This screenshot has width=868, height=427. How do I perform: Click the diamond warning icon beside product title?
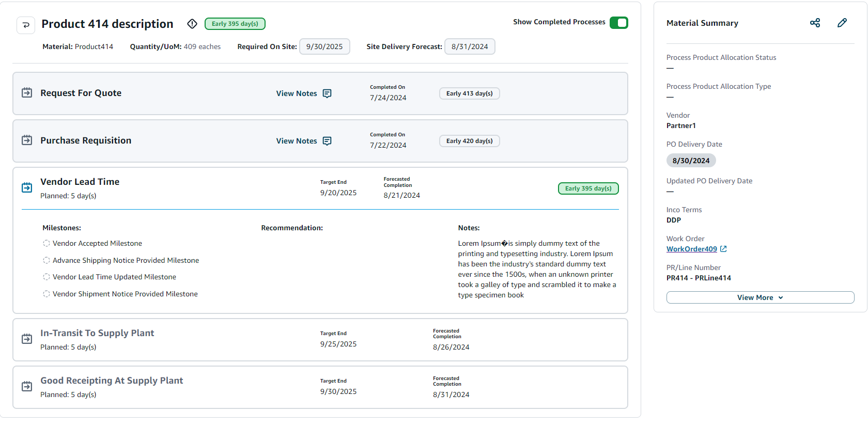pos(192,24)
